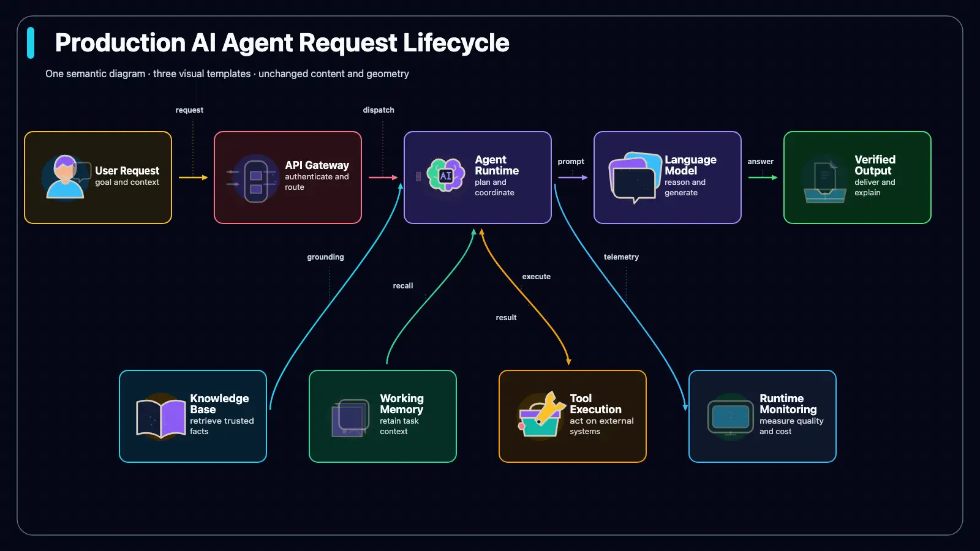The image size is (980, 551).
Task: Click the 'User Request' node title
Action: 127,171
